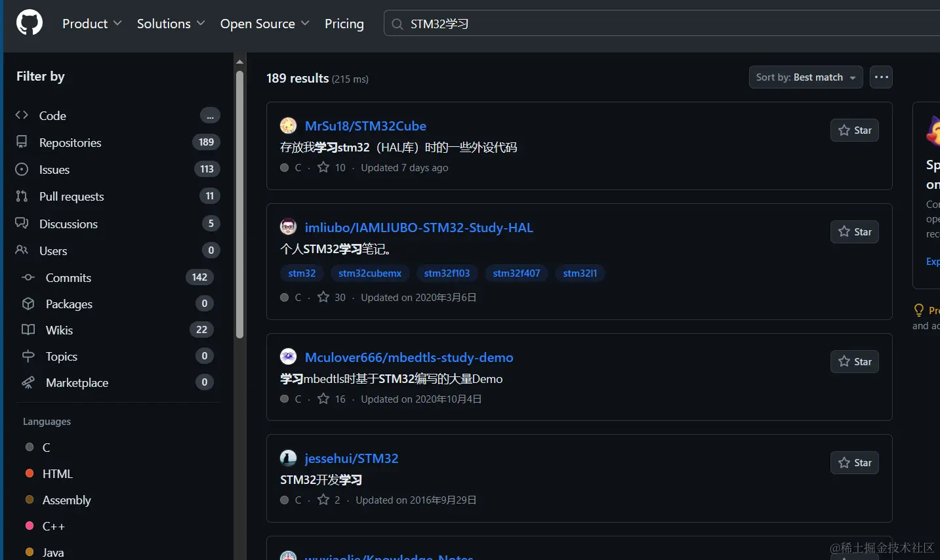
Task: Open Sort by Best match dropdown
Action: (806, 77)
